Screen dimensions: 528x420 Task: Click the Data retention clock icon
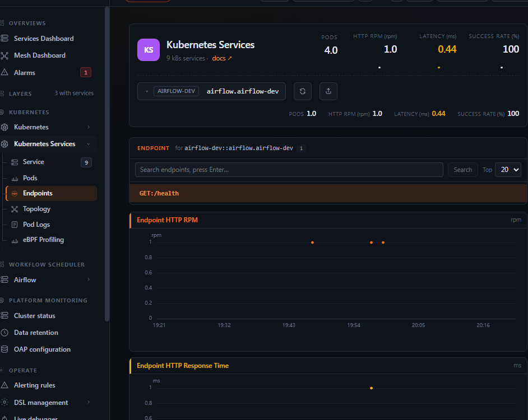(4, 333)
